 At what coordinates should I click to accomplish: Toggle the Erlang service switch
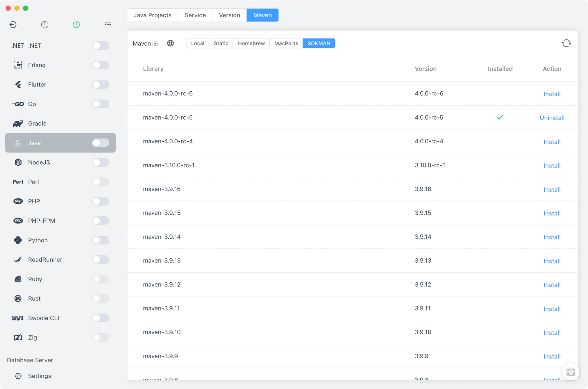tap(100, 65)
